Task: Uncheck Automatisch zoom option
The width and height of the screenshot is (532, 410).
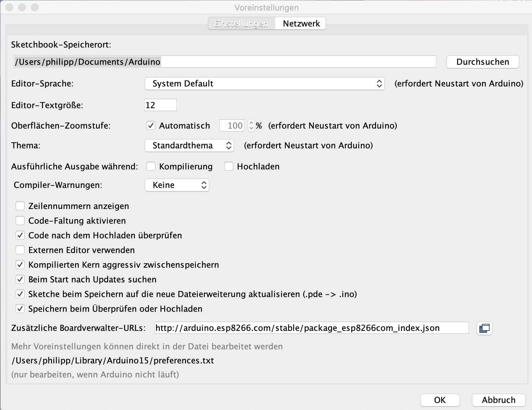Action: click(x=151, y=125)
